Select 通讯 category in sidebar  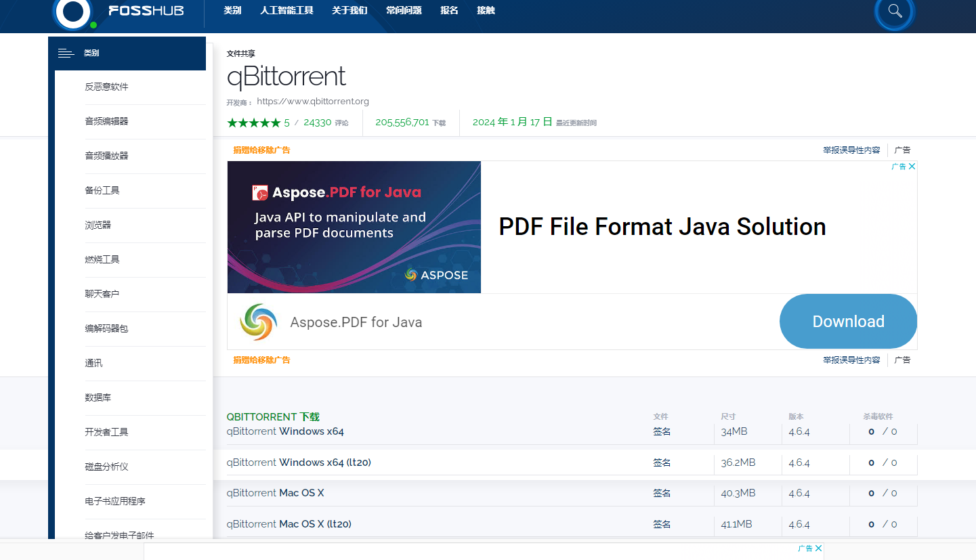click(93, 363)
